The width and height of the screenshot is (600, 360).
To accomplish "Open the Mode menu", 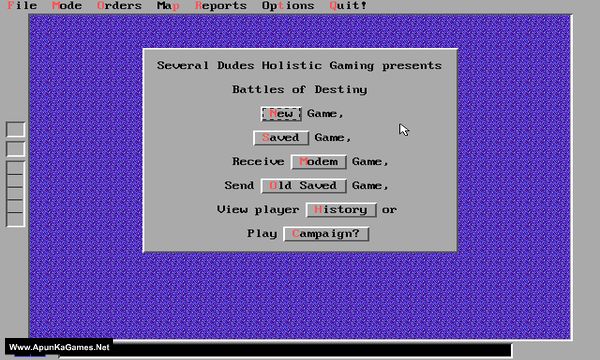I will (x=67, y=6).
